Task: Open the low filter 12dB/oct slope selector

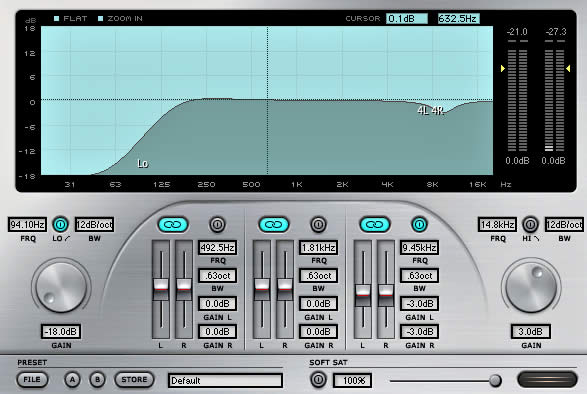Action: pyautogui.click(x=95, y=225)
